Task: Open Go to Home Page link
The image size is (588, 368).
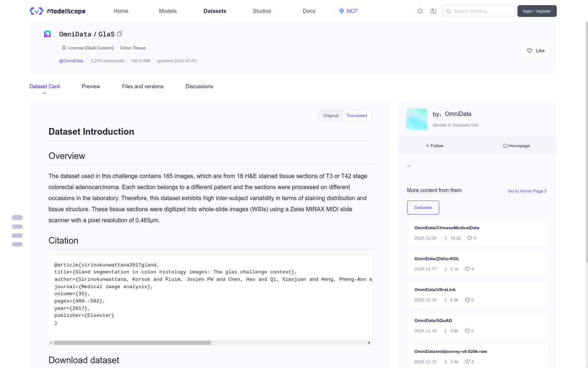Action: [527, 191]
